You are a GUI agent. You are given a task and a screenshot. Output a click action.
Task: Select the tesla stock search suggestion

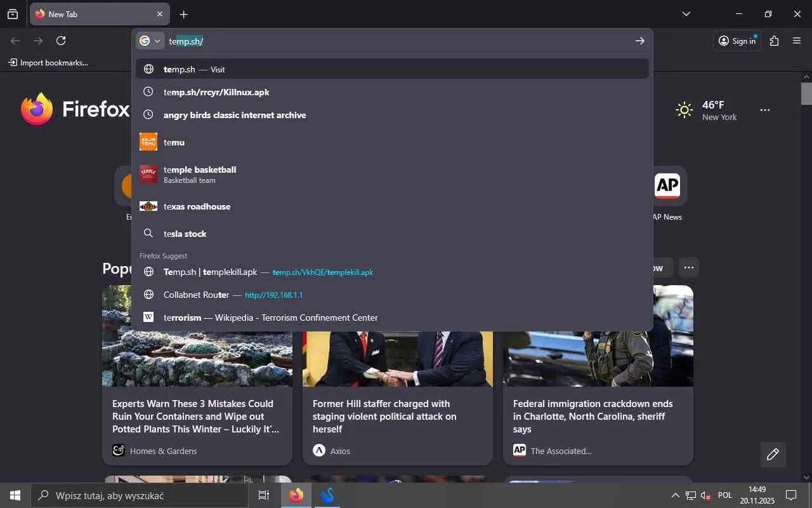(x=392, y=234)
